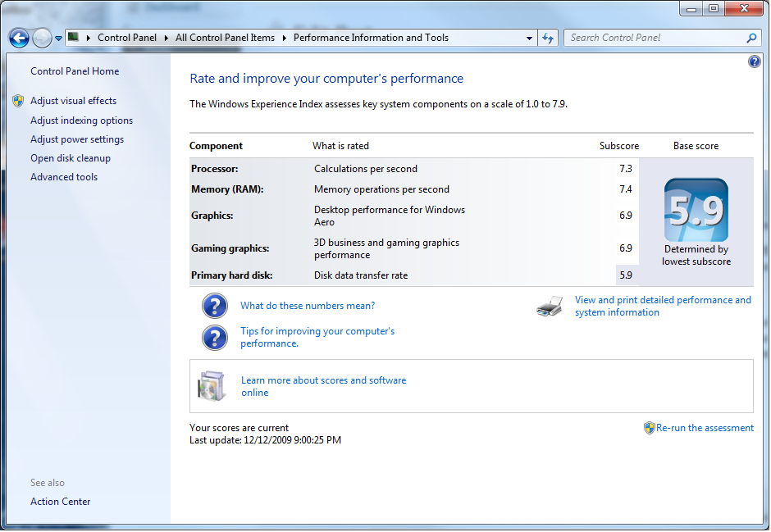Select the Primary hard disk subscore 5.9
The width and height of the screenshot is (771, 532).
pyautogui.click(x=626, y=275)
